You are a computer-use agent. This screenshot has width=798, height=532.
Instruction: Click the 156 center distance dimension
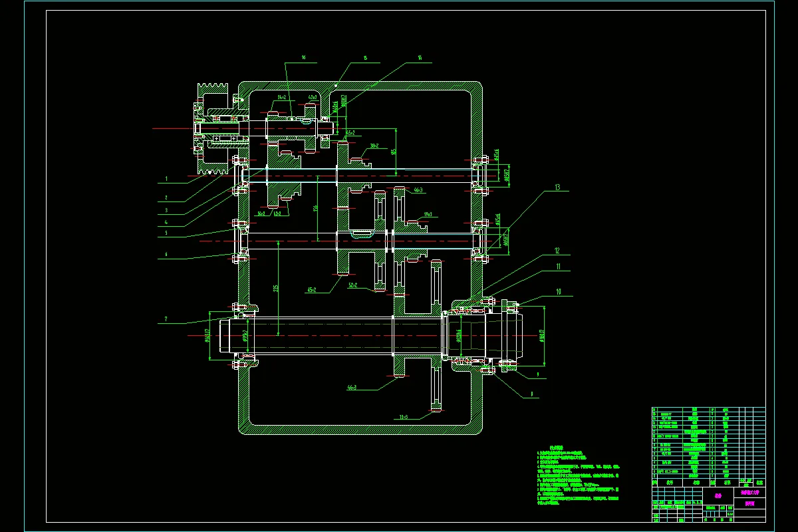point(315,208)
